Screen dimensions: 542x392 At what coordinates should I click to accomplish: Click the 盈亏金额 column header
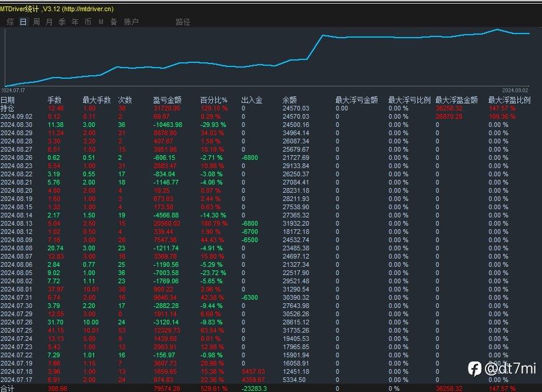(x=167, y=100)
